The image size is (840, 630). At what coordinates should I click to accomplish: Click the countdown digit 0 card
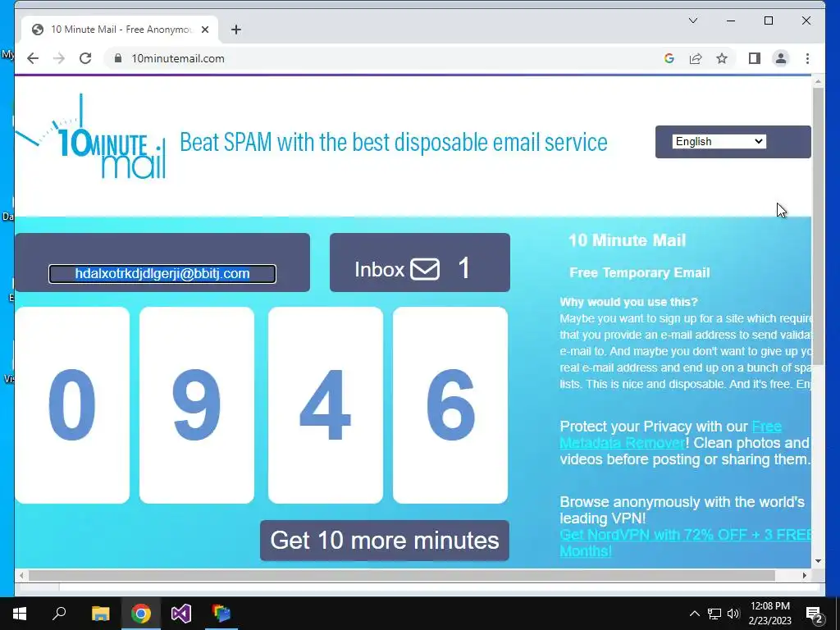pyautogui.click(x=72, y=405)
